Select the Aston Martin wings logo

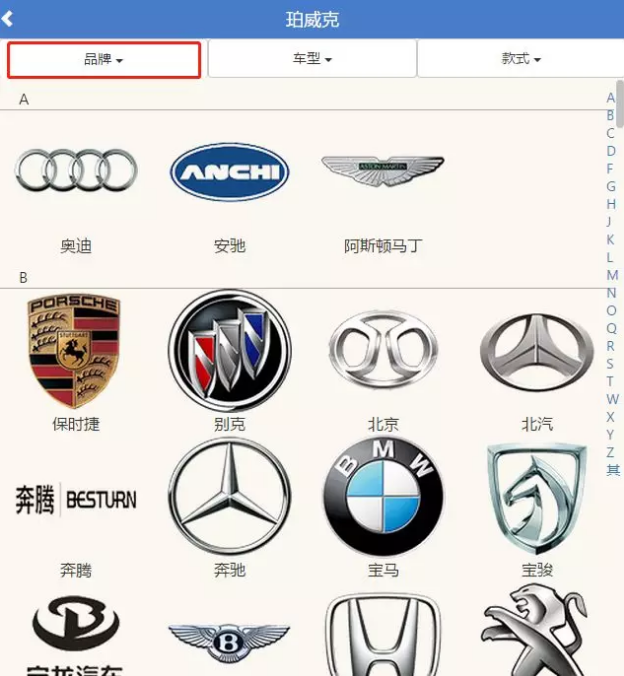coord(383,170)
